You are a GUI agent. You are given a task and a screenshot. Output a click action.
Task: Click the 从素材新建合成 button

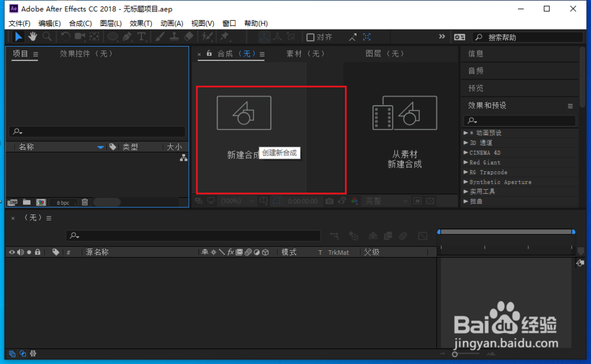(404, 132)
